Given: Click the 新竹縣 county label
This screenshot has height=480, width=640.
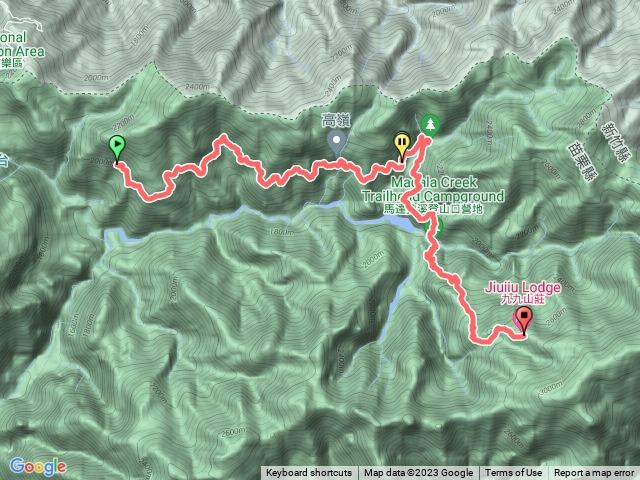Looking at the screenshot, I should tap(616, 142).
